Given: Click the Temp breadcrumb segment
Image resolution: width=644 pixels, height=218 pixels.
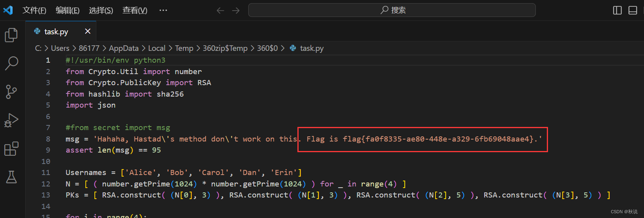Looking at the screenshot, I should [184, 48].
